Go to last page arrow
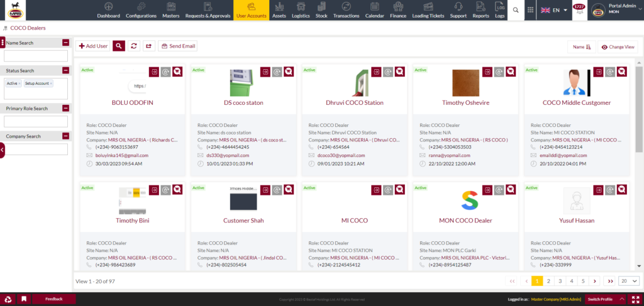644x306 pixels. tap(610, 281)
